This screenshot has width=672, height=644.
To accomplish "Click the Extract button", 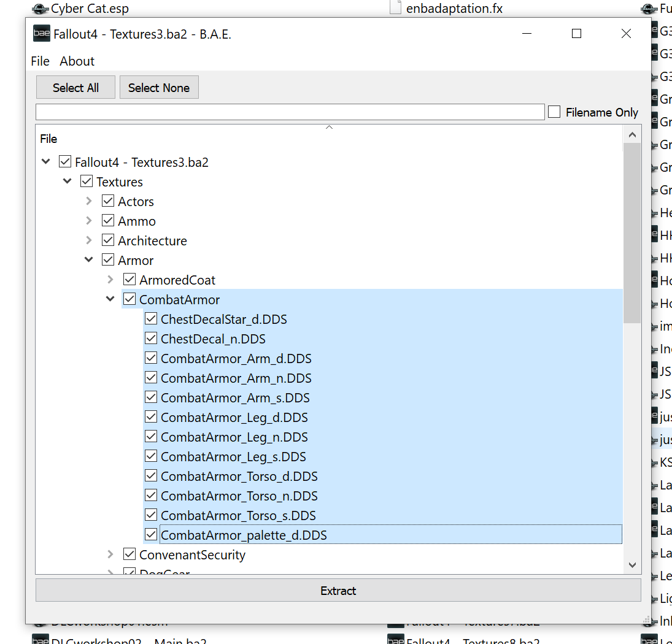I will [x=338, y=591].
